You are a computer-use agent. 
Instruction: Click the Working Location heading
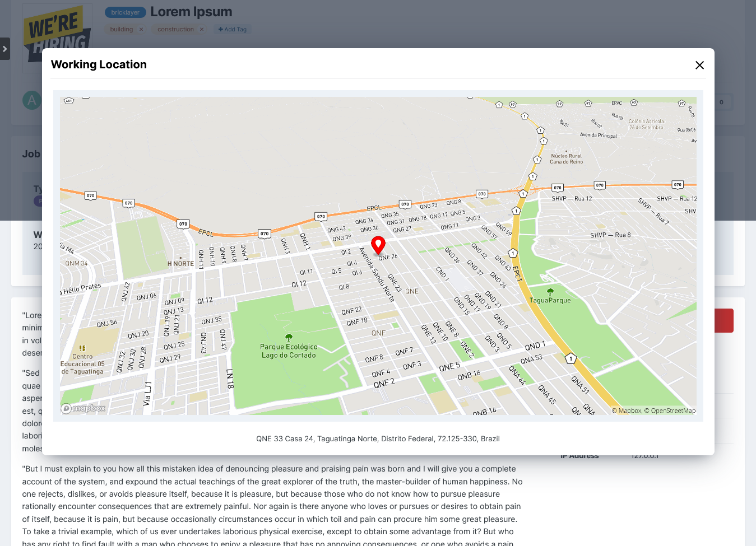pyautogui.click(x=99, y=64)
